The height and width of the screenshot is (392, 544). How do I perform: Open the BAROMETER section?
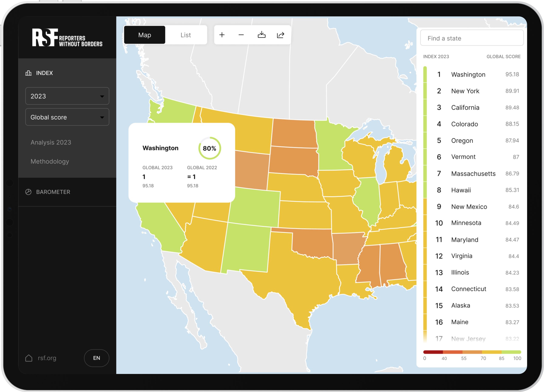(x=53, y=192)
